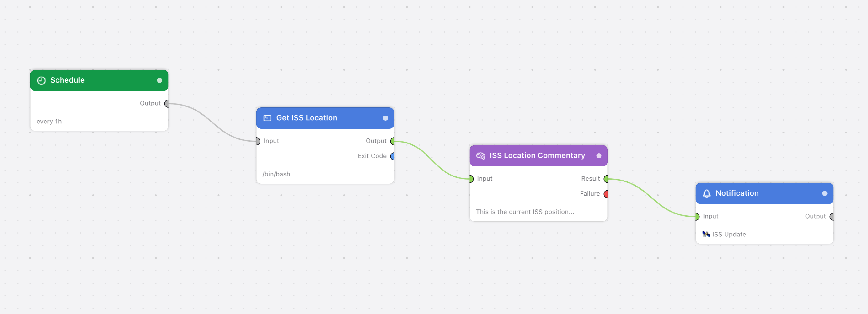Toggle the status dot on ISS Location Commentary
The height and width of the screenshot is (314, 868).
point(599,156)
